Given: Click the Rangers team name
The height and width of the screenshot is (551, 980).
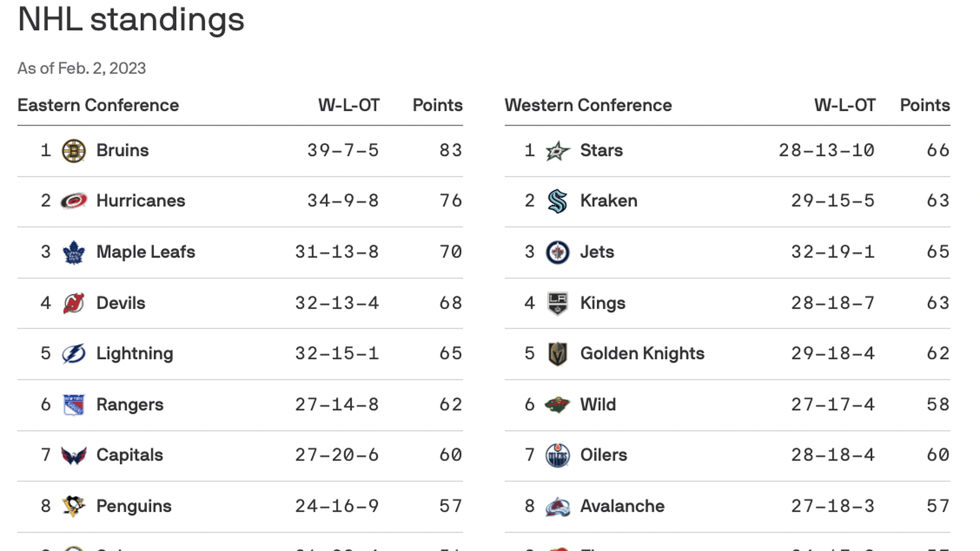Looking at the screenshot, I should coord(130,405).
